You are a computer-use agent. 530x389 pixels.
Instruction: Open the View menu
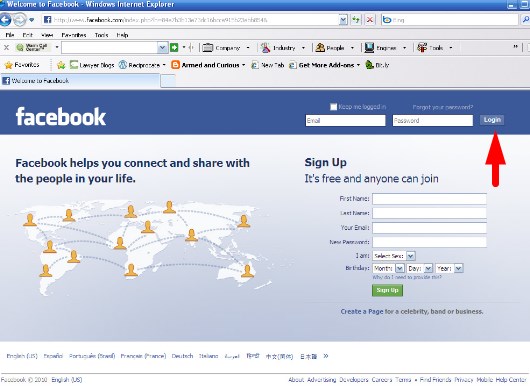47,35
